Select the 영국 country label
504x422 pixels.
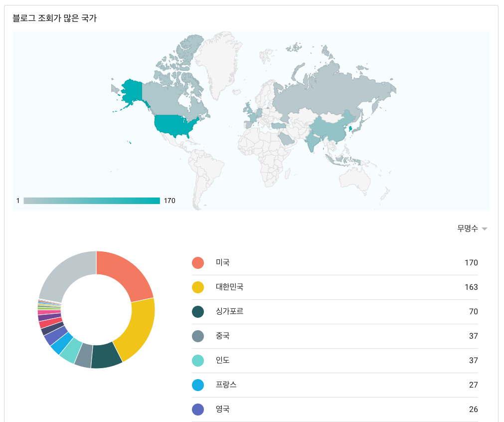point(222,409)
